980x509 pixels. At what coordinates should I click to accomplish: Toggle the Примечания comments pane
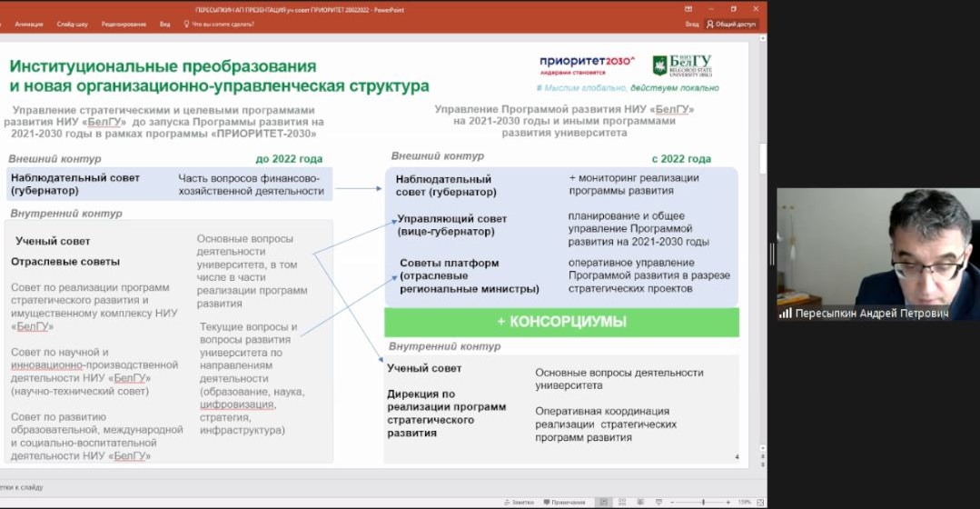tap(564, 502)
